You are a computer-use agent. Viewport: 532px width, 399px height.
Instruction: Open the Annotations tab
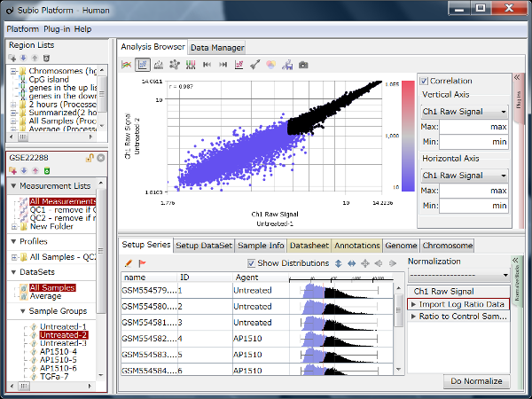tap(358, 246)
